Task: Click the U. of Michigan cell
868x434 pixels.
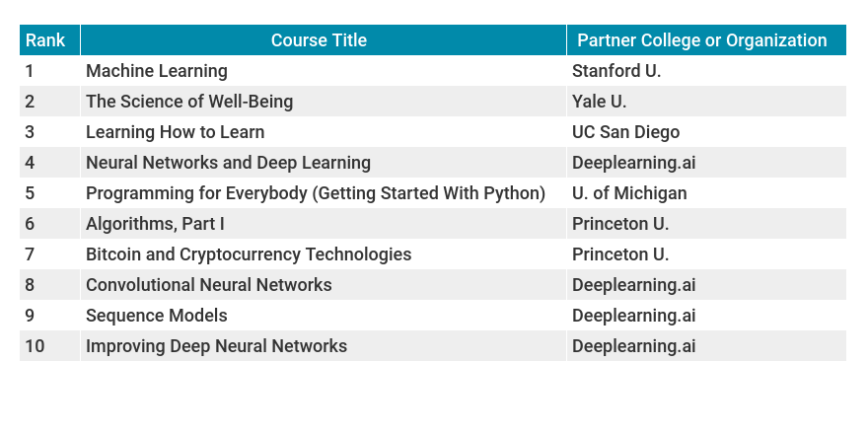Action: point(629,193)
